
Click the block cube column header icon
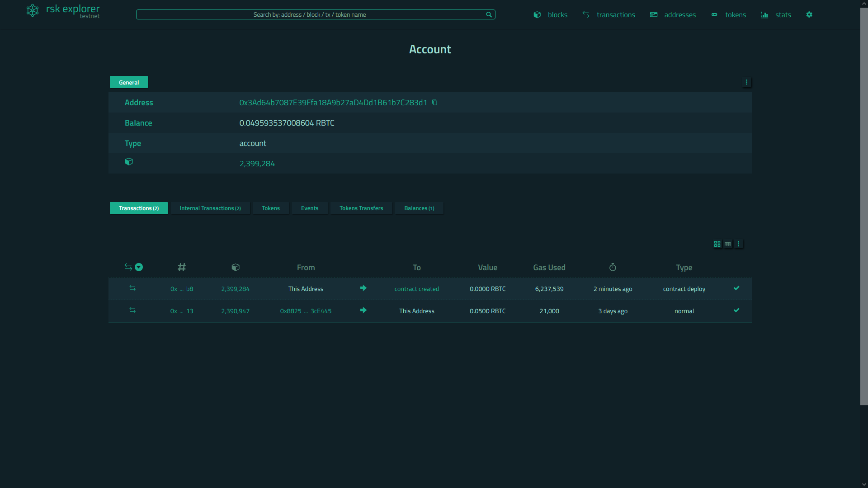pos(236,267)
